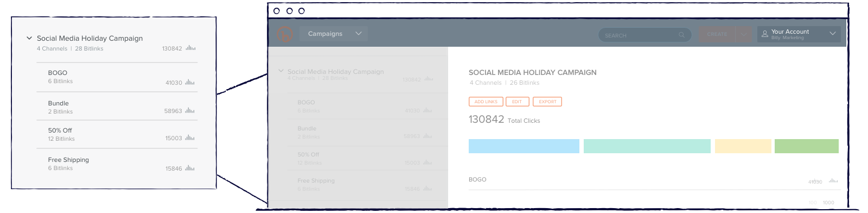Click bar chart icon for Free Shipping 15846

189,168
